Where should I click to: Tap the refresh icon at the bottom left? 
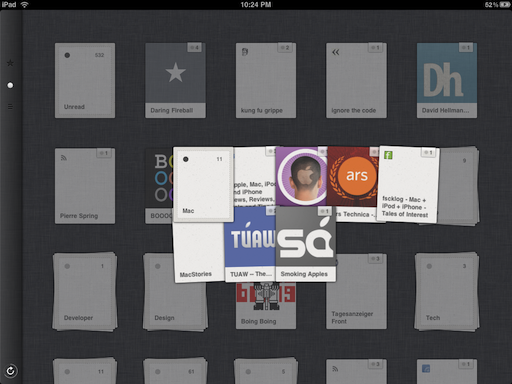10,371
